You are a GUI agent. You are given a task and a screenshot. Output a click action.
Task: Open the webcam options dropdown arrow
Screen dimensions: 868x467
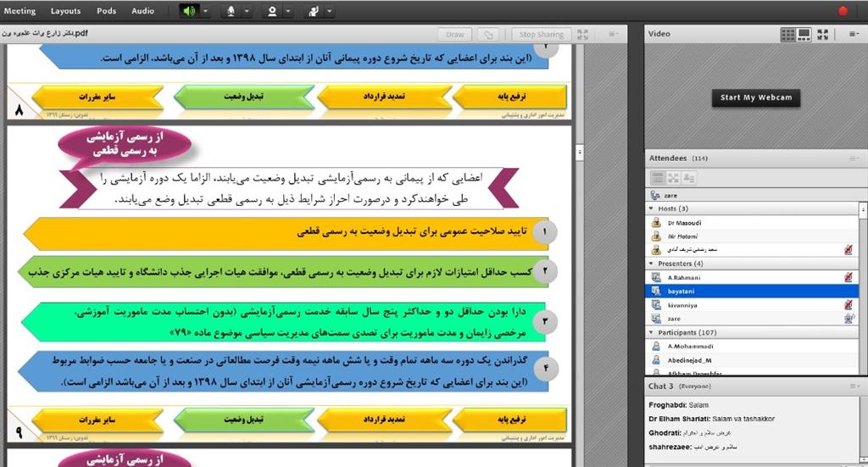pyautogui.click(x=288, y=11)
